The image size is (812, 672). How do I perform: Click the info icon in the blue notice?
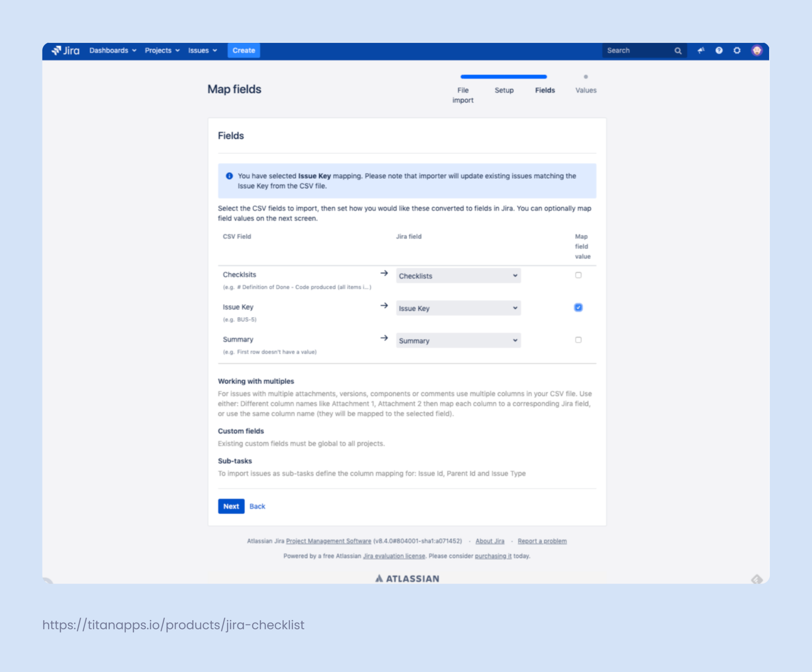pos(229,176)
